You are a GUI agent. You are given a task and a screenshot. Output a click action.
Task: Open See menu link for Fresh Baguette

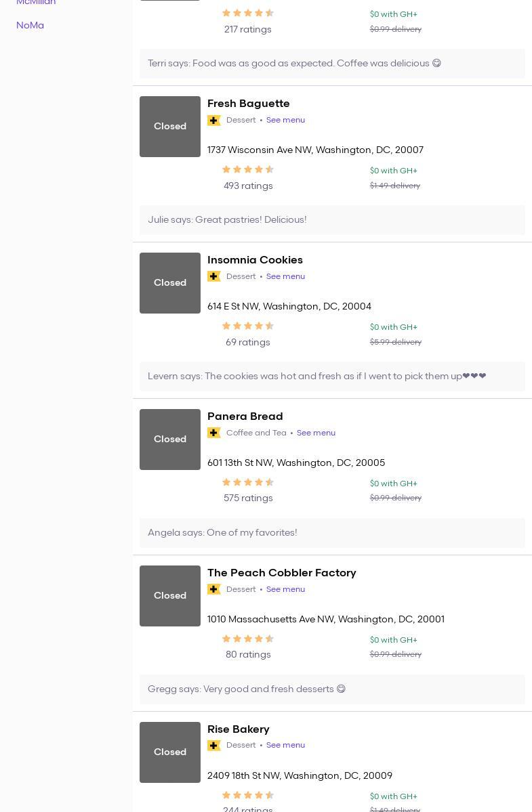(x=285, y=120)
